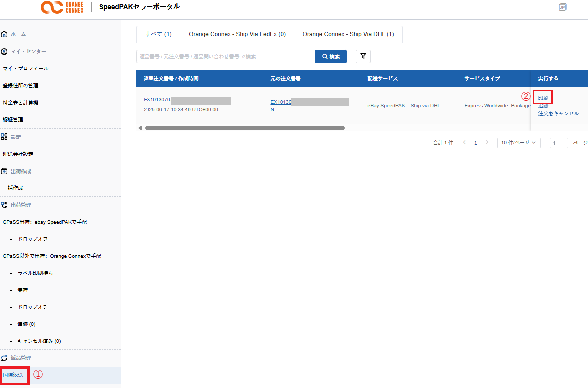The width and height of the screenshot is (588, 388).
Task: Select page 1 in pagination
Action: [x=476, y=143]
